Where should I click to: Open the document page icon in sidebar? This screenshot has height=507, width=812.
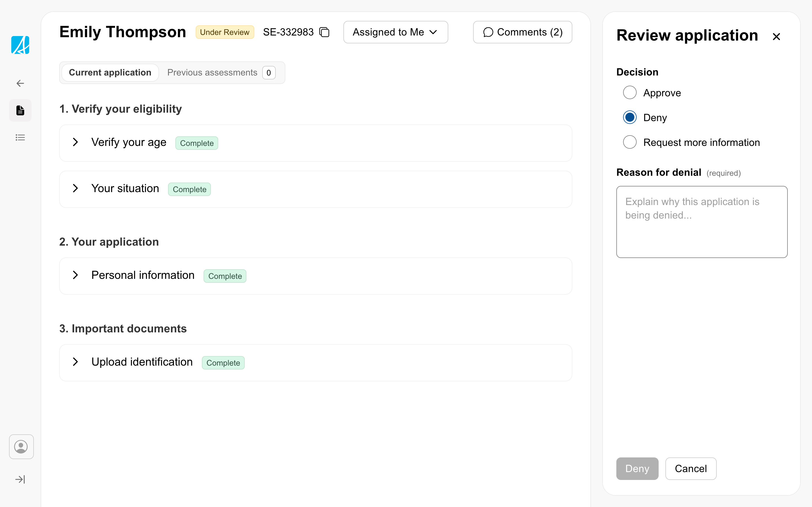coord(20,110)
